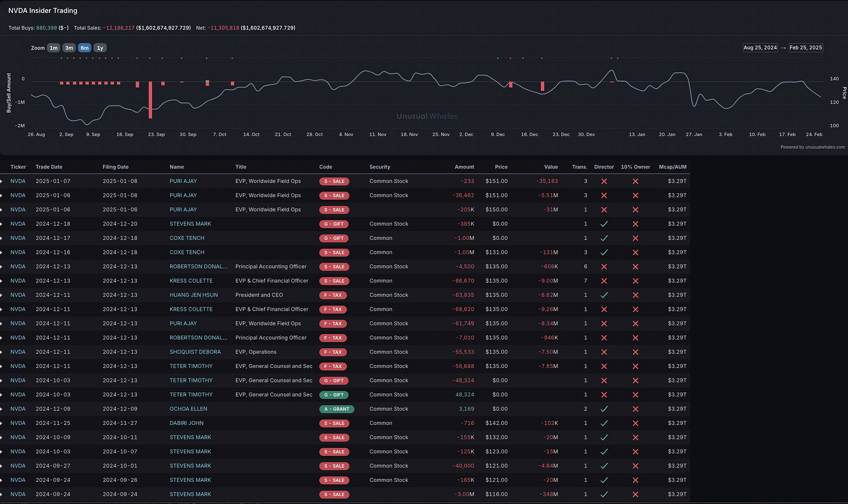The image size is (848, 504).
Task: Click Director checkmark on COXE TENCH gift row
Action: coord(604,238)
